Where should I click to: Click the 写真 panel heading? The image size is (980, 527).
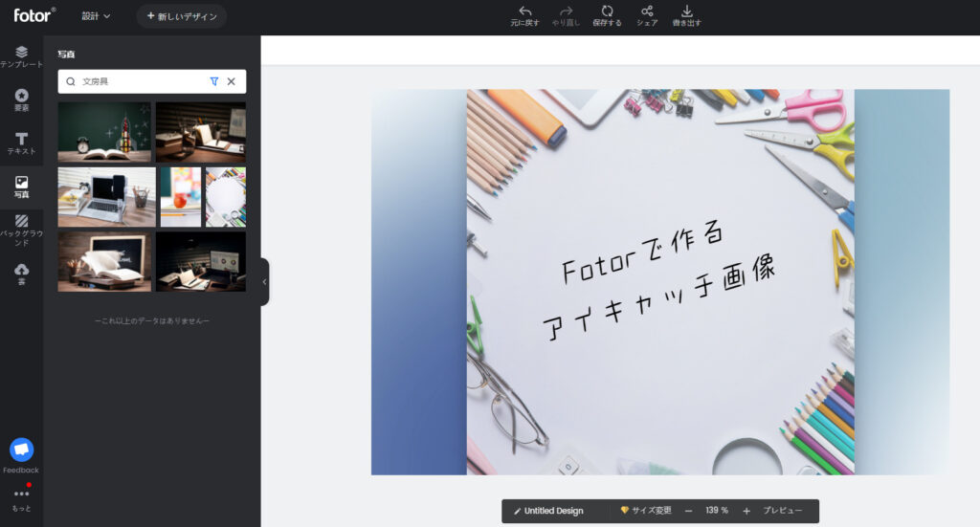66,55
